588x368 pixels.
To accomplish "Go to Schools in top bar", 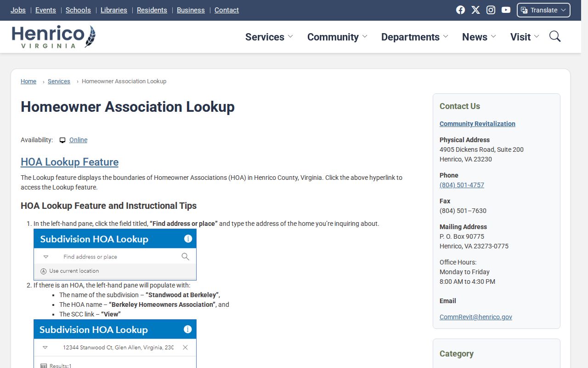I will [78, 10].
